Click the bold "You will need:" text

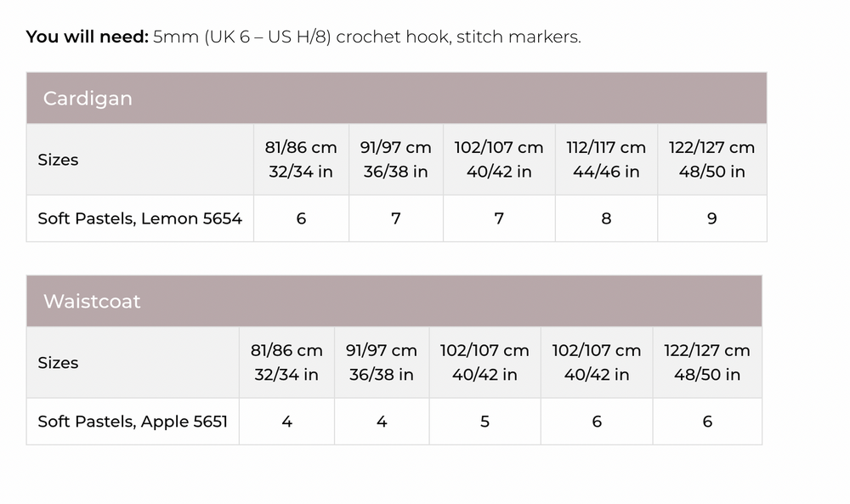point(87,37)
